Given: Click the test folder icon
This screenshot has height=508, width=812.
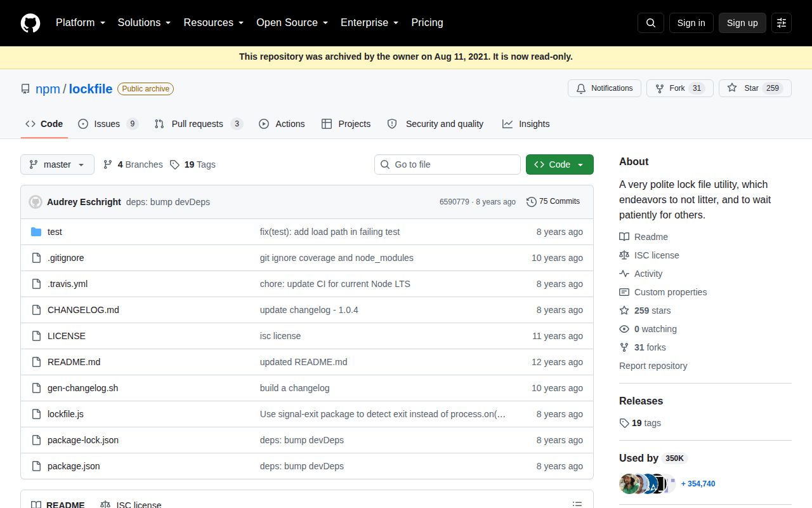Looking at the screenshot, I should 36,232.
